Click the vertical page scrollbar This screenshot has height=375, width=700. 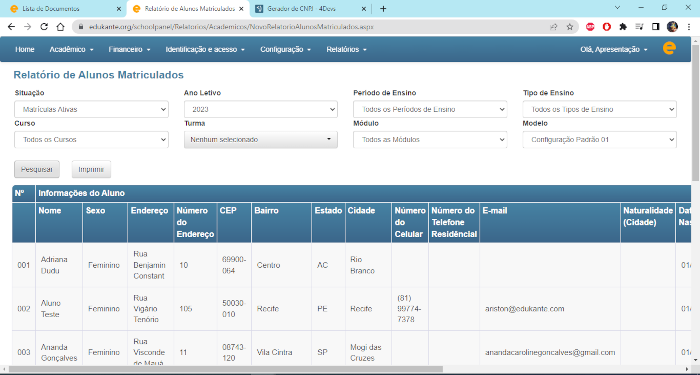(x=696, y=112)
